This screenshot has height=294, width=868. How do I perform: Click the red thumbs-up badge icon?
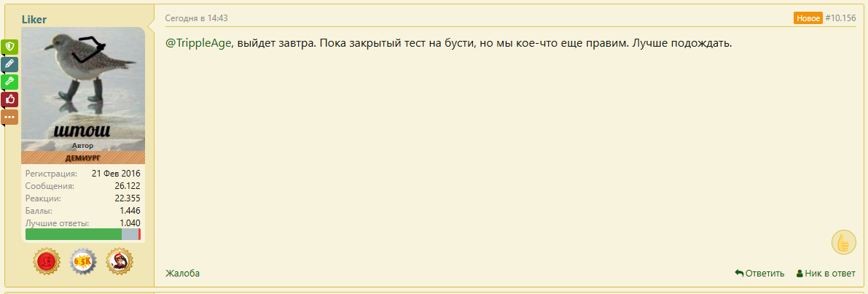click(9, 100)
